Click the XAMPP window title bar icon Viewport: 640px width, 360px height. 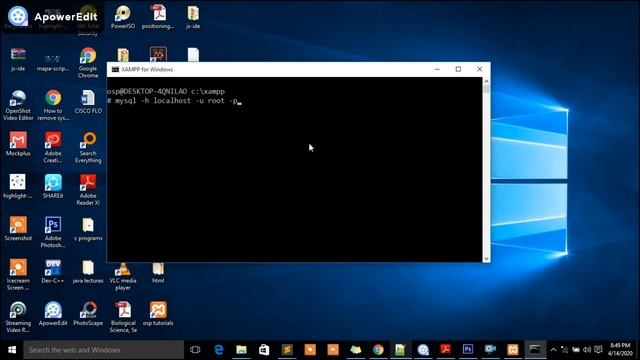pyautogui.click(x=116, y=69)
